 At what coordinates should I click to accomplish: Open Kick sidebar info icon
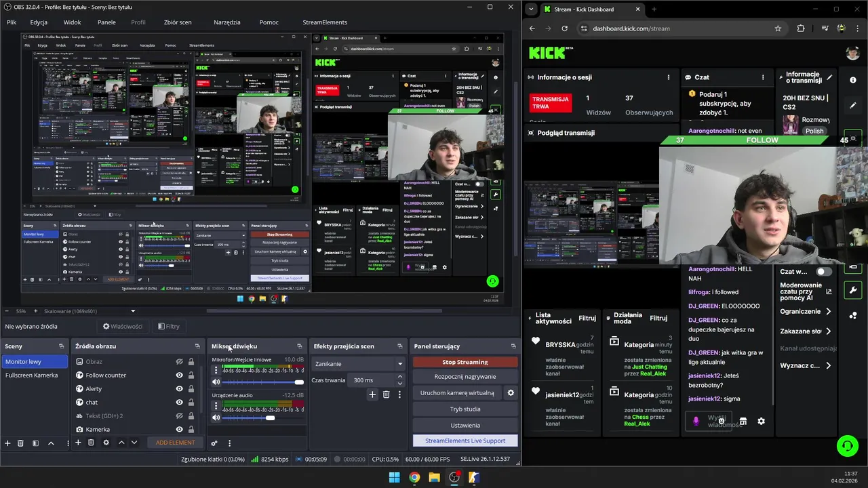(x=853, y=80)
